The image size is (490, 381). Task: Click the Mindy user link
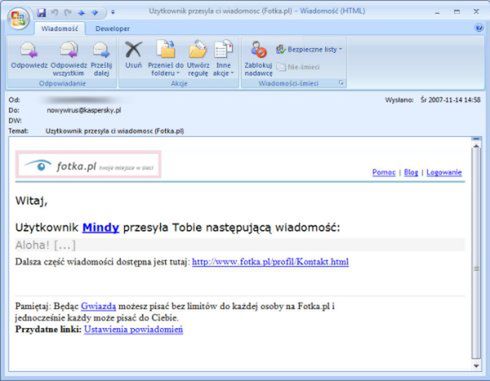pos(101,228)
